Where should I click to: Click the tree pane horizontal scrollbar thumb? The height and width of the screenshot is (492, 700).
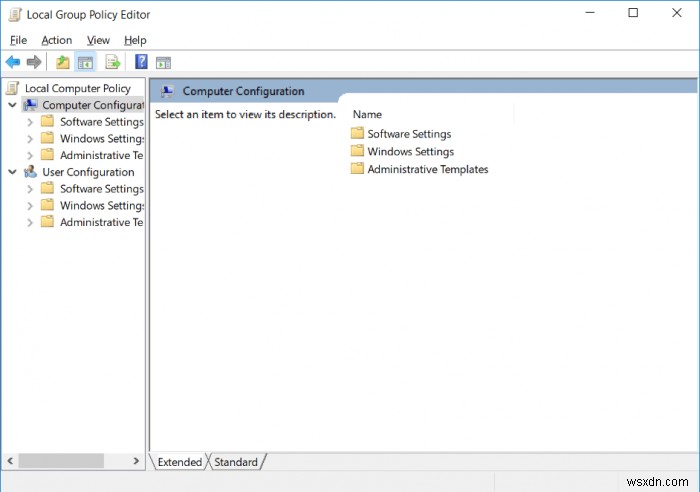click(61, 461)
